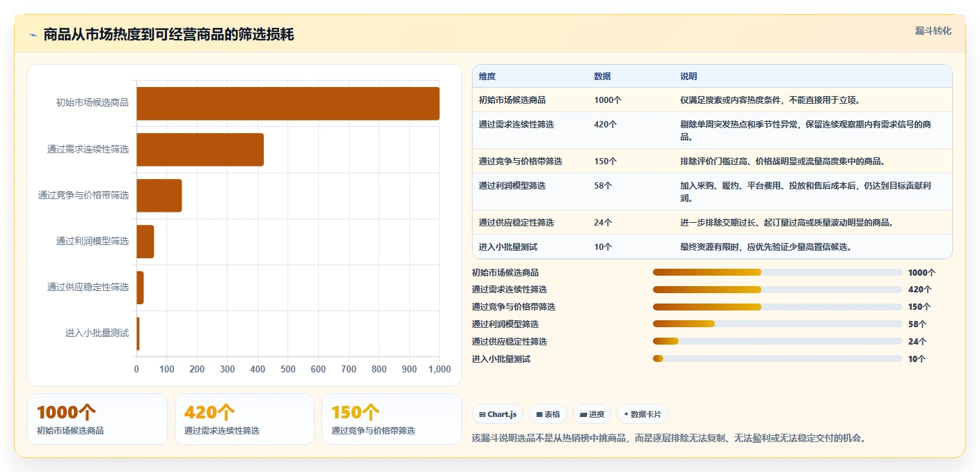Screen dimensions: 980x472
Task: Click the 数据 column header in the table
Action: click(602, 77)
